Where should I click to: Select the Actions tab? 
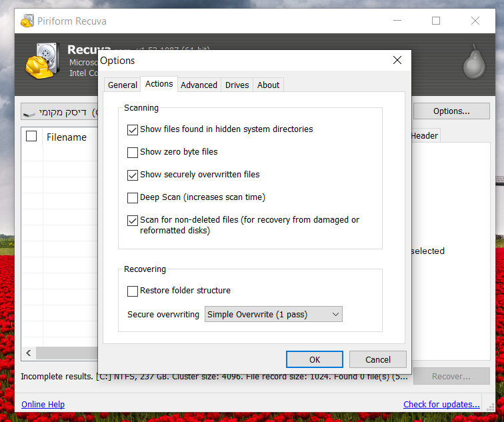[159, 84]
